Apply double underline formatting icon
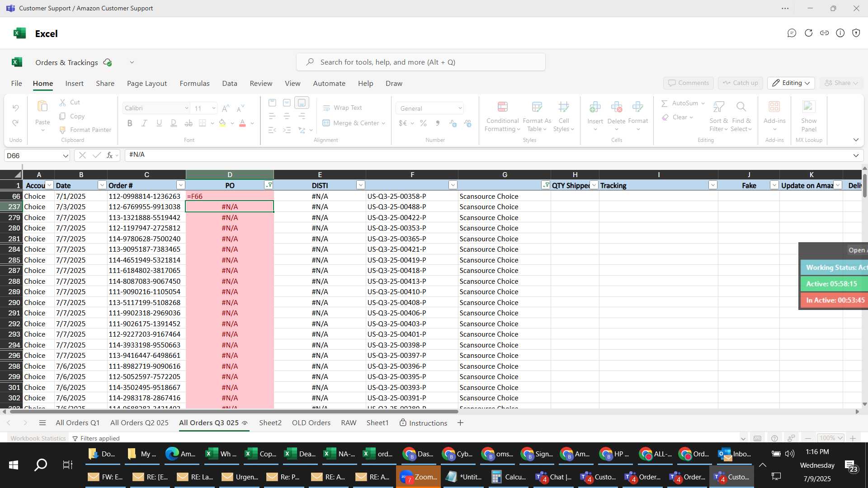 tap(174, 123)
